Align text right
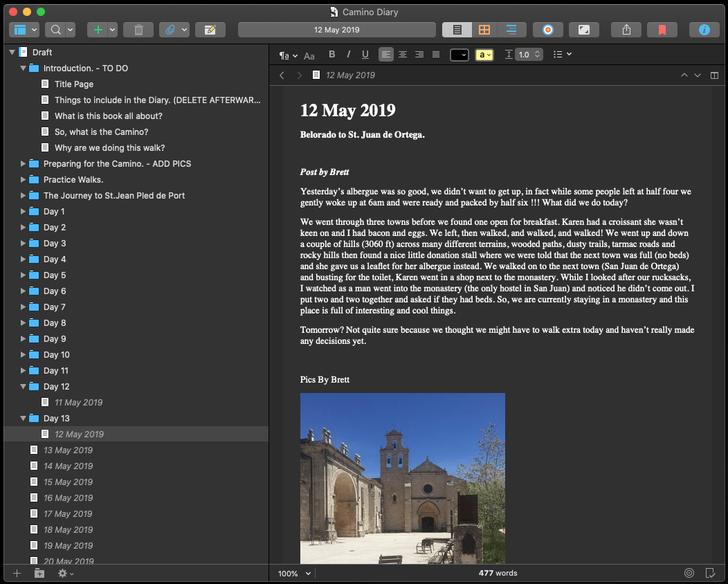The image size is (728, 584). 419,54
